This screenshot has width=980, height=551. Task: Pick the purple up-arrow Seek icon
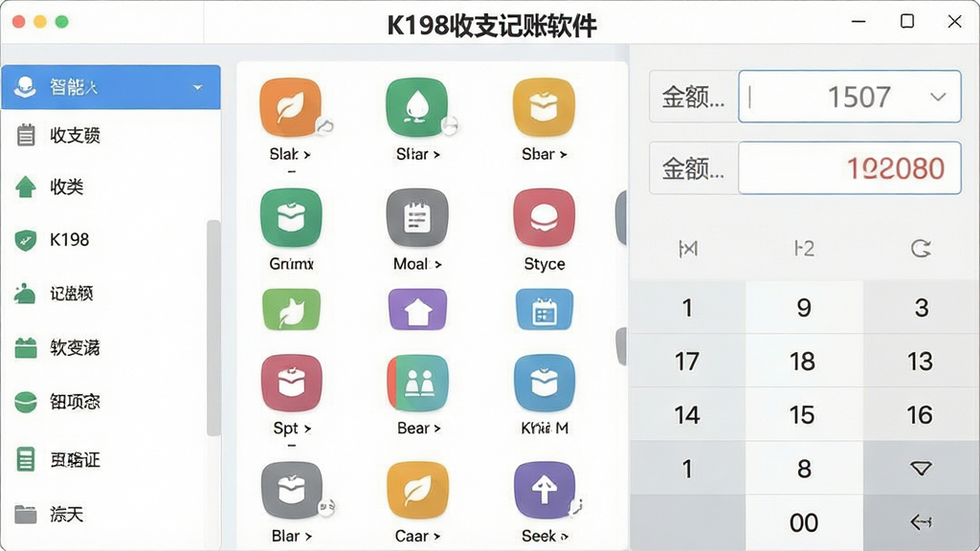(x=545, y=491)
